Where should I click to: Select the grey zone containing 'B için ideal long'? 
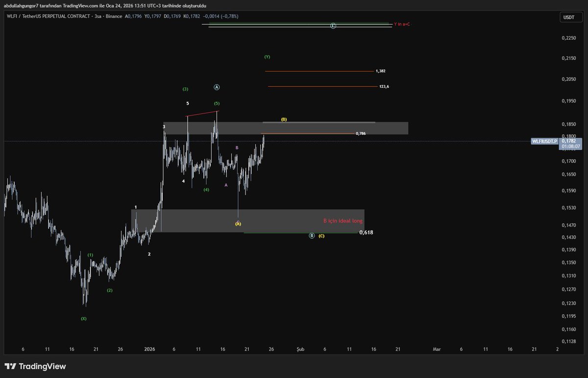coord(247,221)
